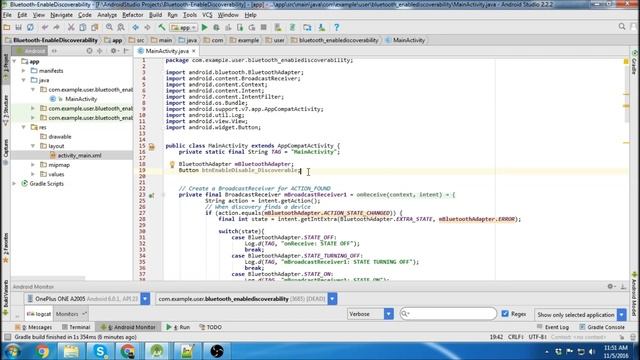Click the Android Monitor panel gear icon
The image size is (640, 360).
[611, 287]
